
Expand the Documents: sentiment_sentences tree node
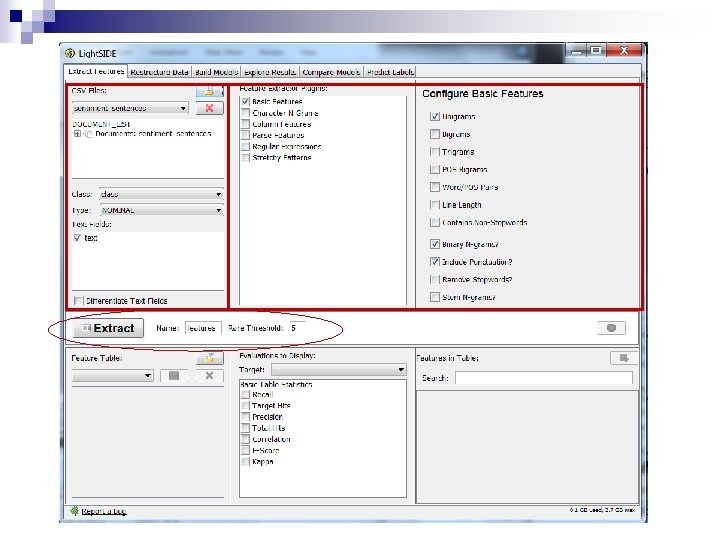pyautogui.click(x=77, y=134)
